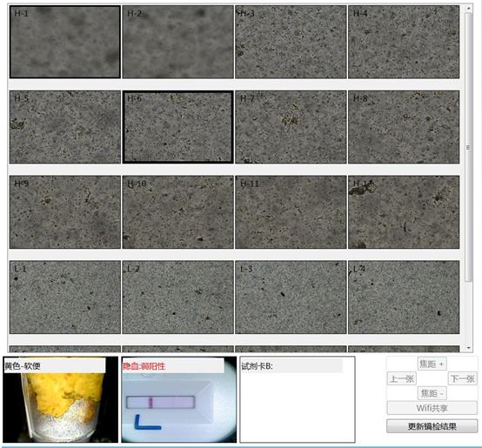482x448 pixels.
Task: Select the H-6 highlighted thumbnail
Action: (177, 127)
